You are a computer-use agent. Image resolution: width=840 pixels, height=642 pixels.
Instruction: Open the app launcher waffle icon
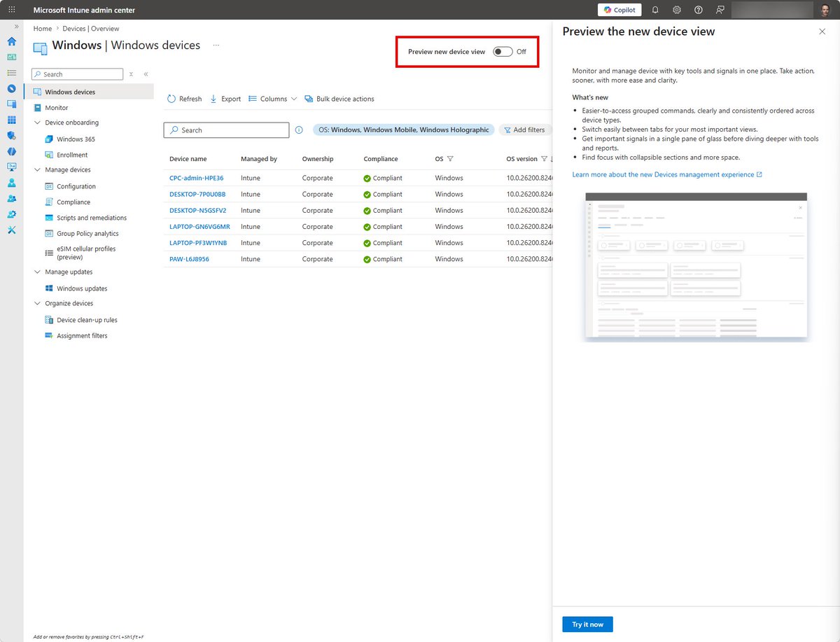point(11,10)
